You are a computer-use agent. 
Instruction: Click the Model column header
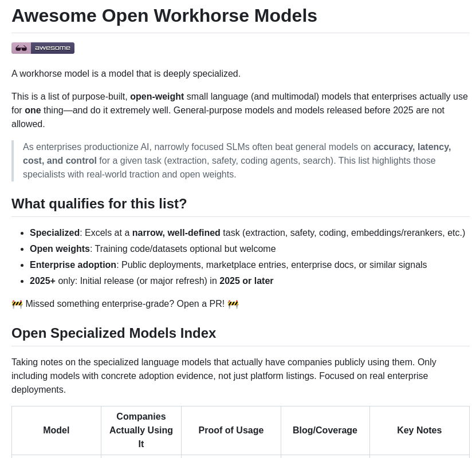coord(56,430)
